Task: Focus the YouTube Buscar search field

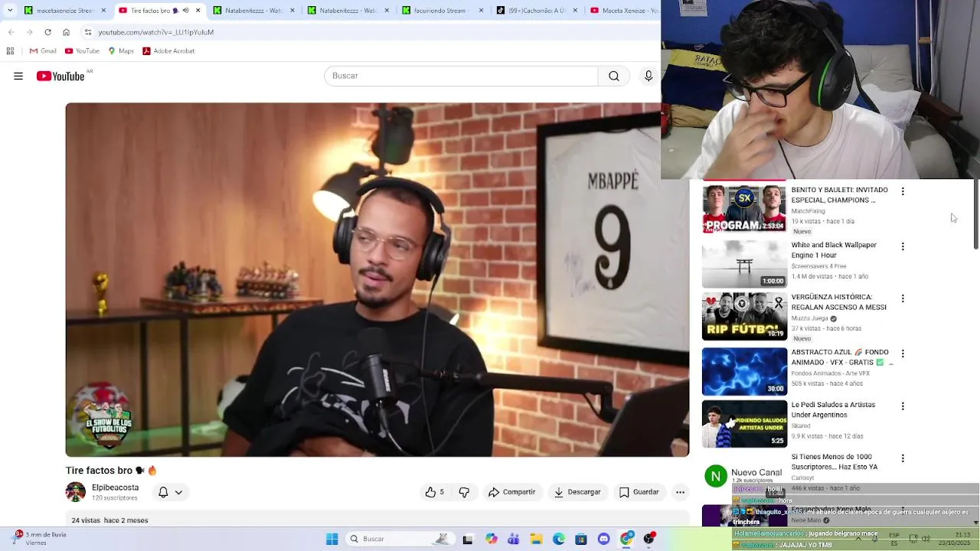Action: [461, 76]
